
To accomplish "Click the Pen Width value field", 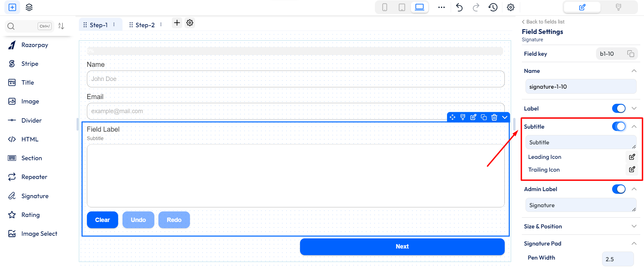I will click(x=617, y=259).
